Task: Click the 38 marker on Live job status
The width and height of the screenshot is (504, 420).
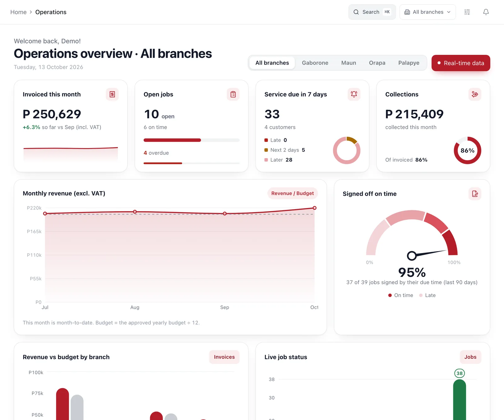Action: tap(460, 373)
